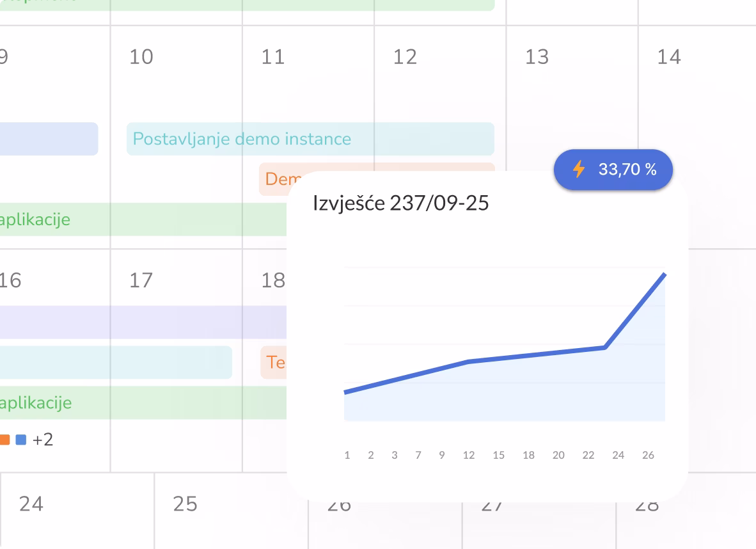
Task: Choose day 14 in the calendar
Action: click(x=669, y=57)
